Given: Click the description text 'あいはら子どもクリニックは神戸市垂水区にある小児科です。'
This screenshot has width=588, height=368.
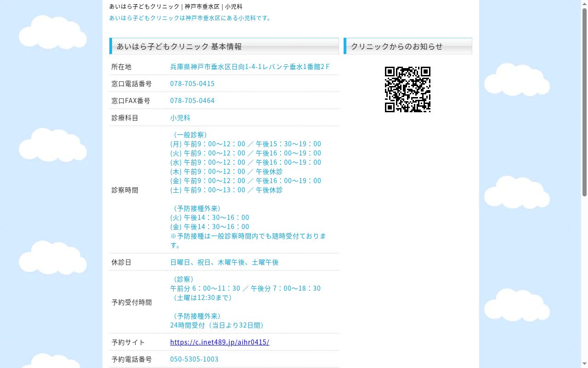Looking at the screenshot, I should point(191,18).
